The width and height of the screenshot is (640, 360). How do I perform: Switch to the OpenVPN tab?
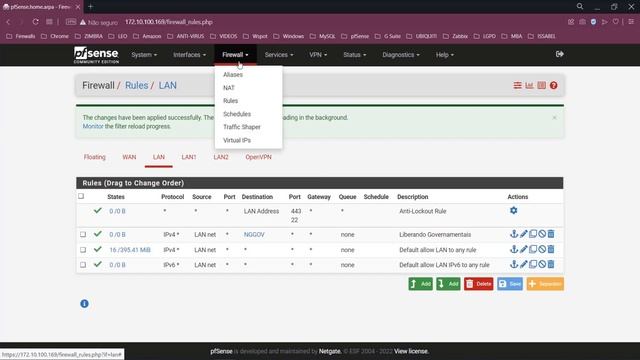tap(258, 157)
